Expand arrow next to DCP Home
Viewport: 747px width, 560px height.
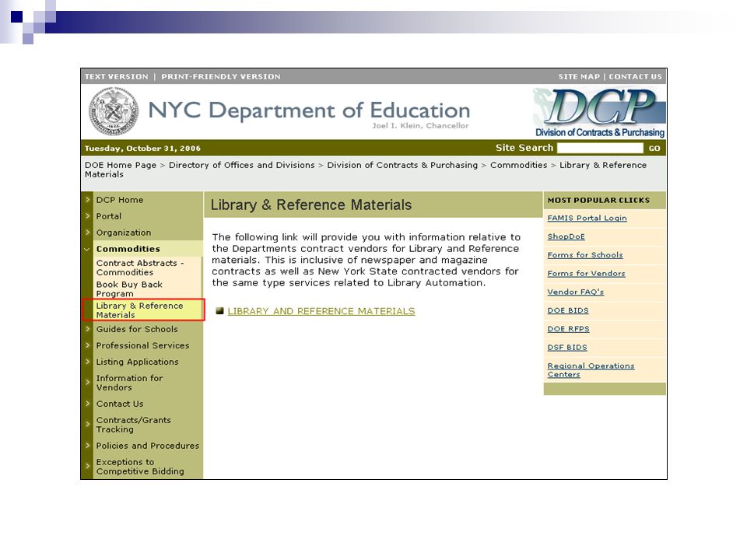tap(87, 200)
